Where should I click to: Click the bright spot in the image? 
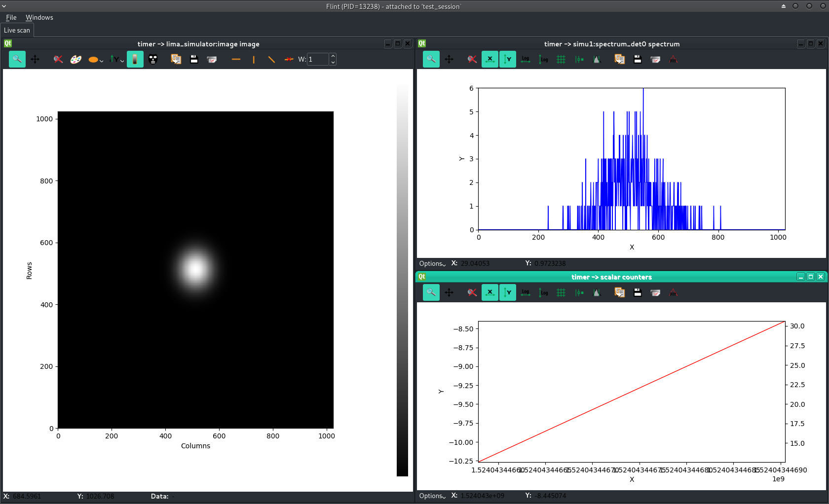click(195, 269)
